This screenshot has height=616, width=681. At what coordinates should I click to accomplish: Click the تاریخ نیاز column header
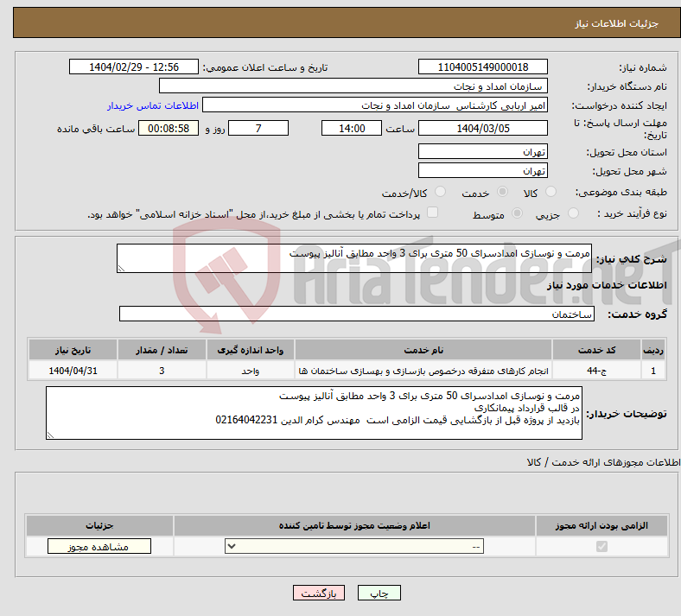pos(73,350)
